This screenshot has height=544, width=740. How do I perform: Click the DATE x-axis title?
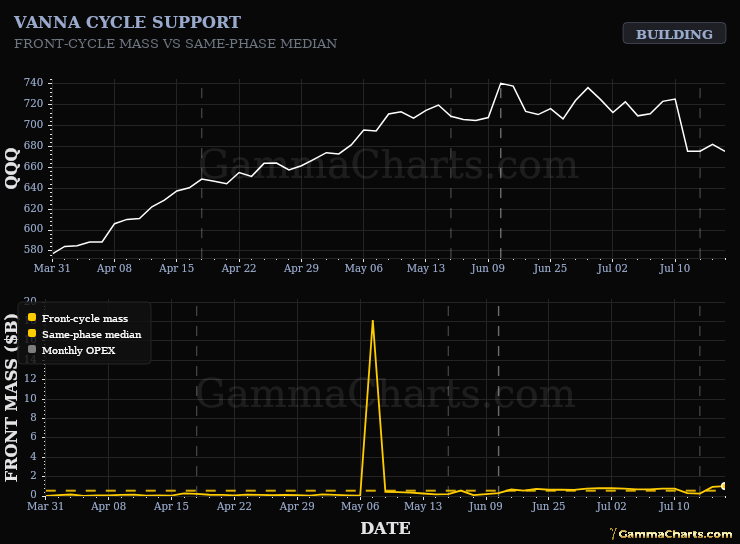tap(386, 528)
